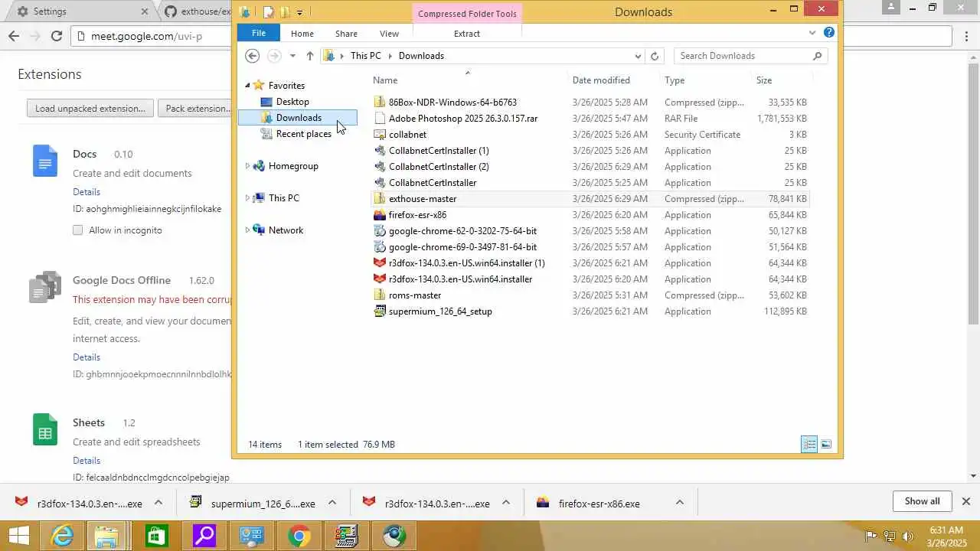The height and width of the screenshot is (551, 980).
Task: Click Load unpacked extension button
Action: tap(90, 108)
